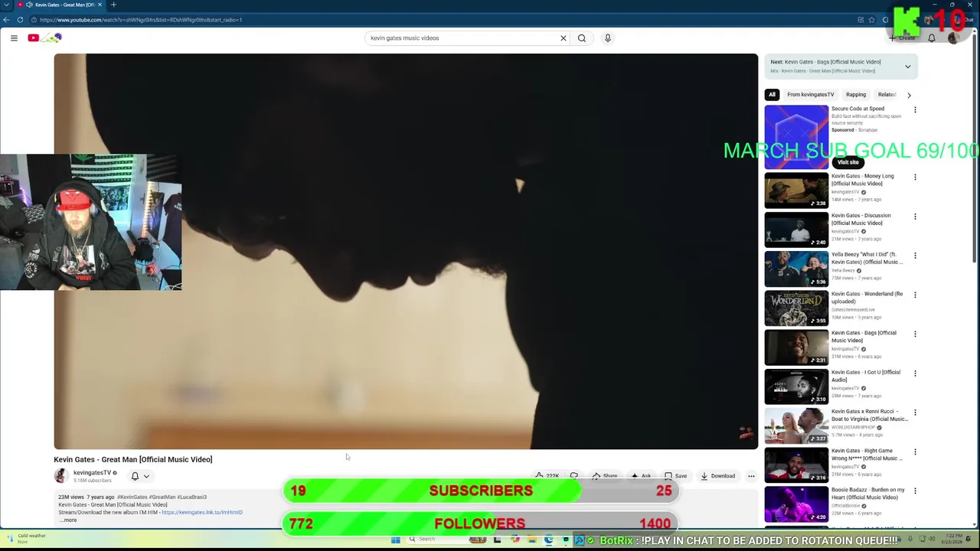Open tab search dropdown arrow

pos(6,5)
